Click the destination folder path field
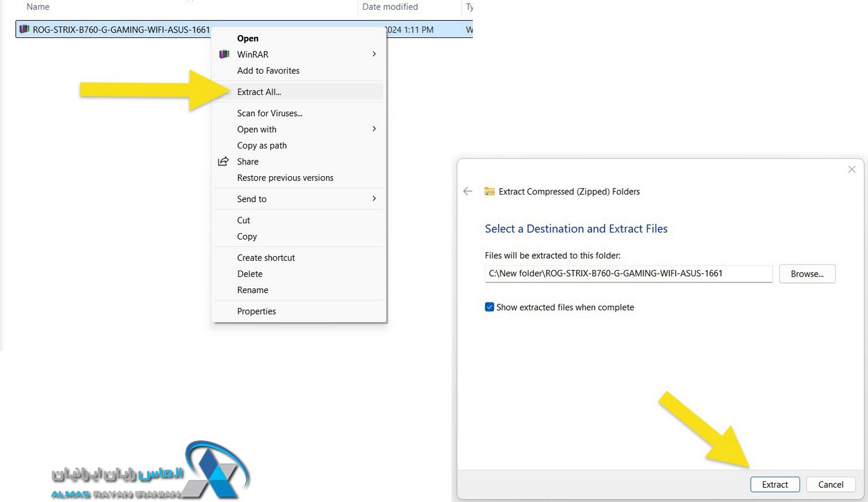 pyautogui.click(x=628, y=274)
